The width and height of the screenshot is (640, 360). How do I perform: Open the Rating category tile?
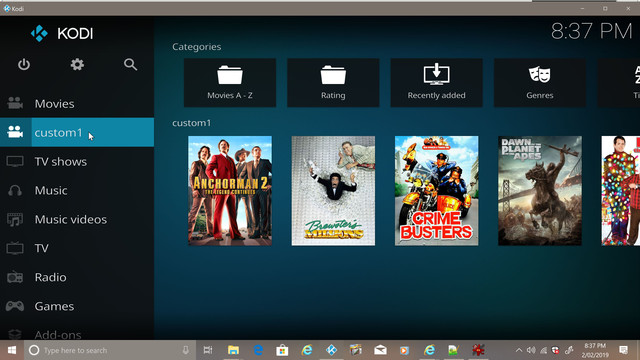(x=333, y=83)
